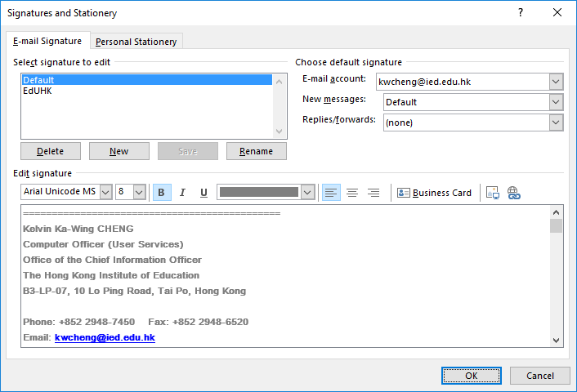Open the Arial Unicode MS font dropdown
The image size is (577, 392).
pos(105,192)
